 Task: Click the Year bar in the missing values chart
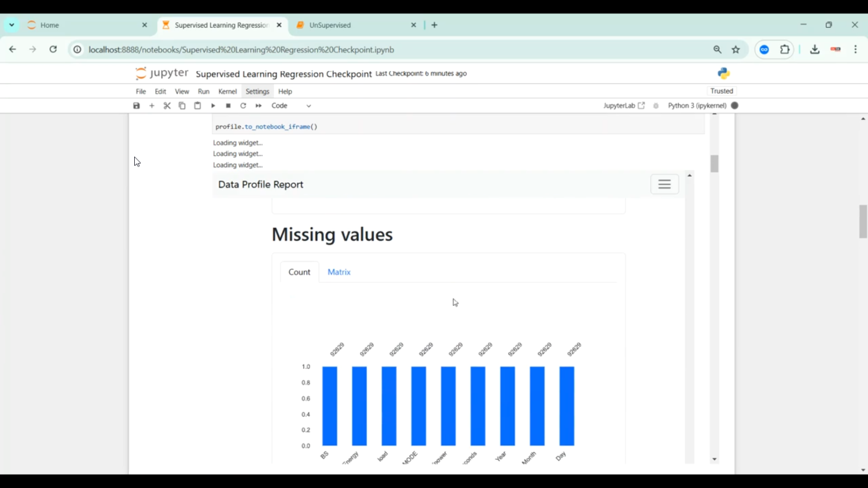click(507, 406)
